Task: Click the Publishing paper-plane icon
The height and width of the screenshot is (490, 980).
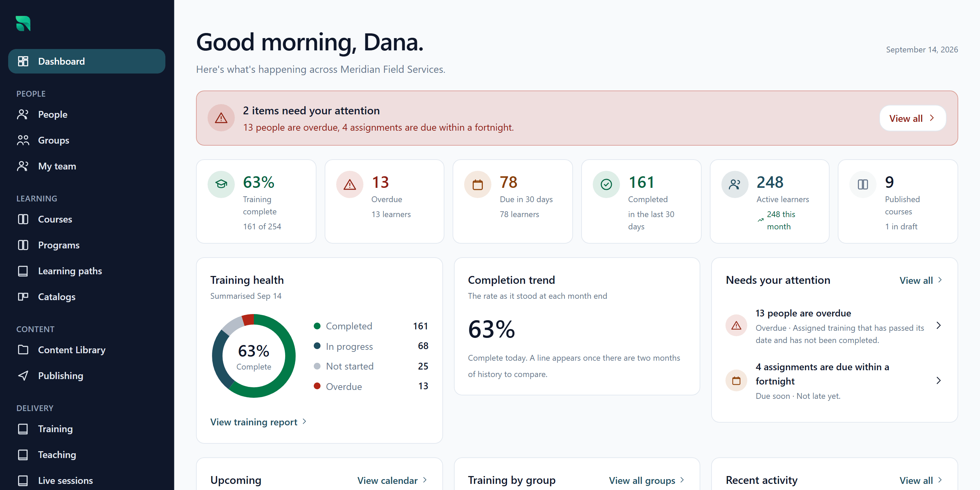Action: coord(23,375)
